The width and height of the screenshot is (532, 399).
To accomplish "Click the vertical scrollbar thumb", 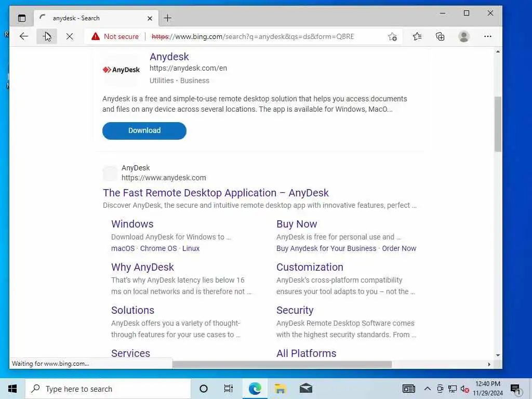I will [498, 124].
